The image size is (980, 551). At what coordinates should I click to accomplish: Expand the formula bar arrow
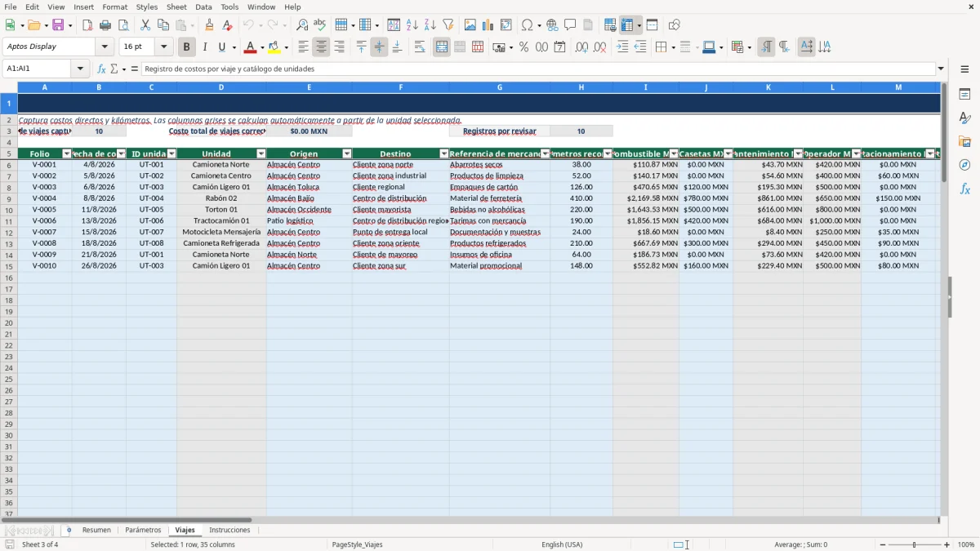(x=941, y=69)
